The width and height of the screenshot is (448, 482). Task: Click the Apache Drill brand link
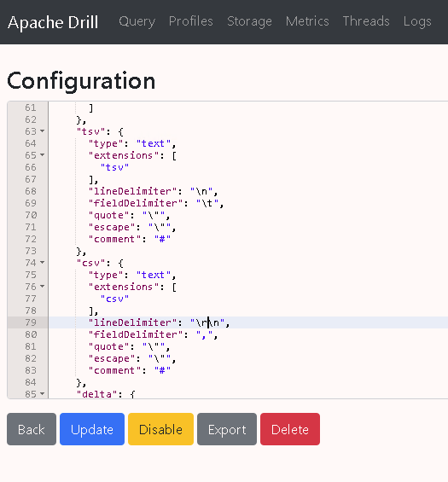(x=53, y=22)
